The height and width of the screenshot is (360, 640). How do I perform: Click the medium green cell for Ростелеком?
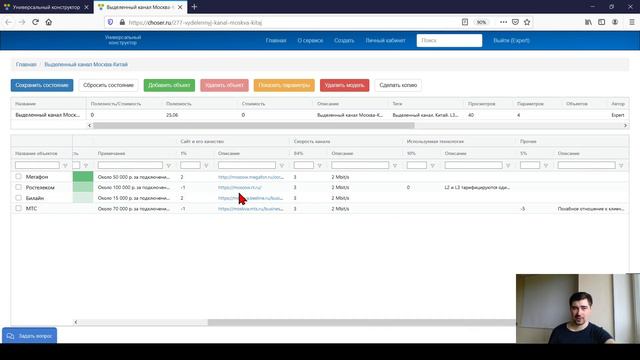(x=83, y=187)
